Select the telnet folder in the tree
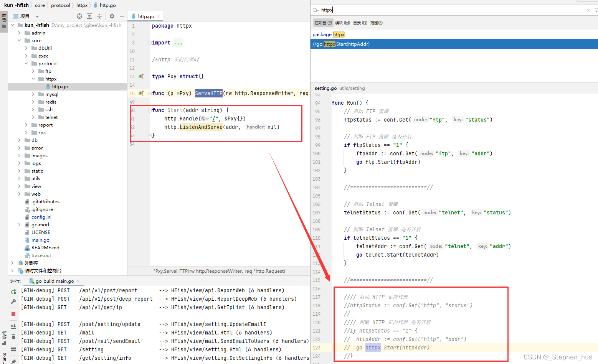Screen dimensions: 598x364 [51, 117]
